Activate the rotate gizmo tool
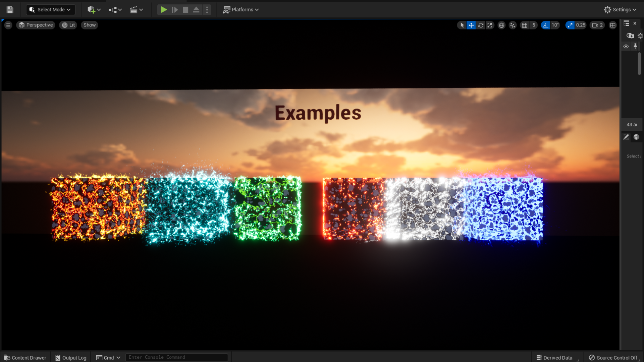644x362 pixels. click(481, 25)
